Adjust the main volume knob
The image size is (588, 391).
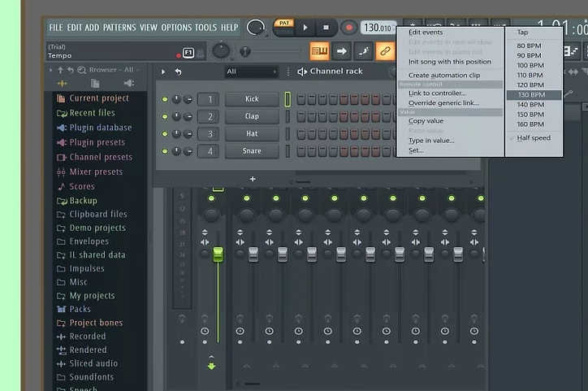point(221,51)
